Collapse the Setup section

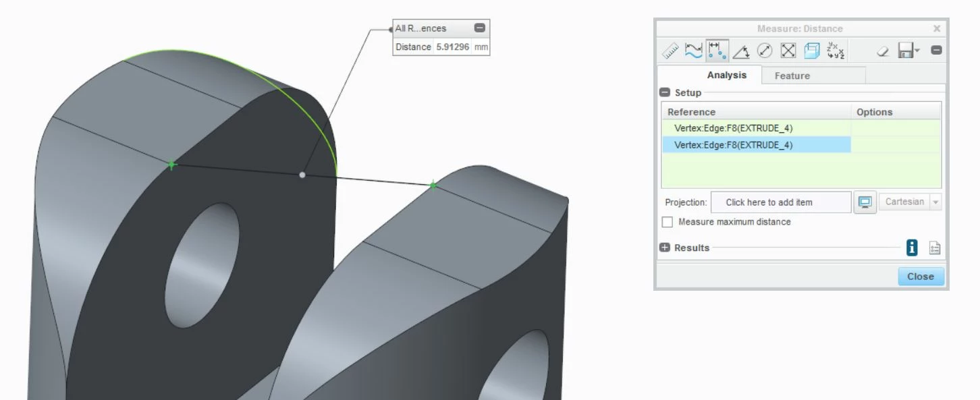665,92
